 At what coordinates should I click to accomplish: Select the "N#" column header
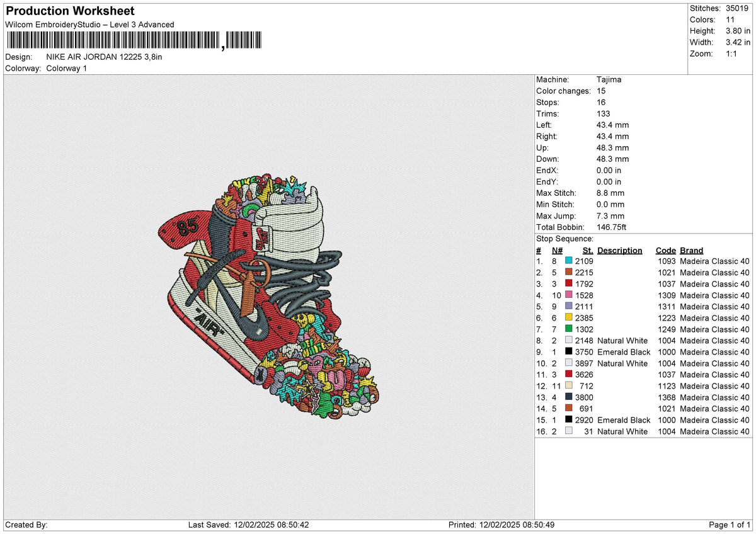pyautogui.click(x=557, y=250)
